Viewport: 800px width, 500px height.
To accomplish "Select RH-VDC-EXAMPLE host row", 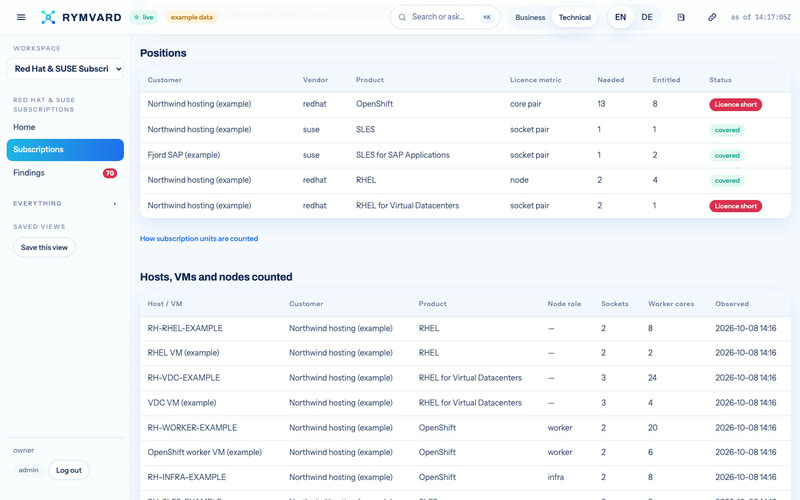I will 465,378.
